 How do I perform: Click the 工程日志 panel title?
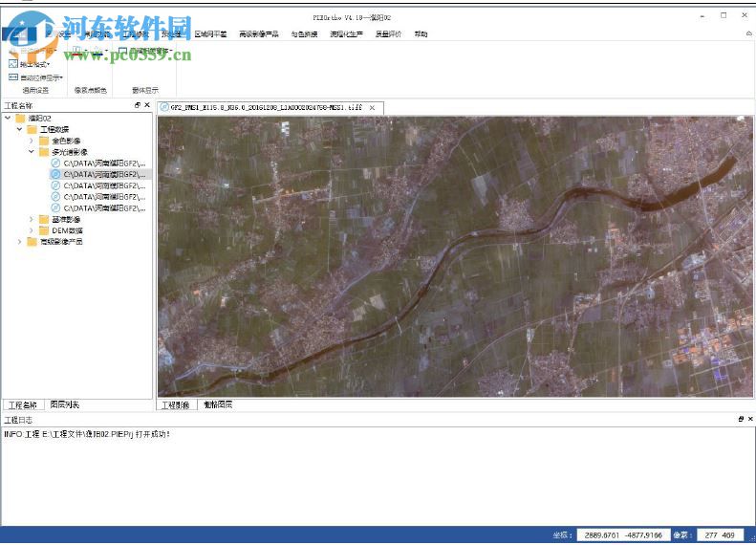tap(18, 420)
